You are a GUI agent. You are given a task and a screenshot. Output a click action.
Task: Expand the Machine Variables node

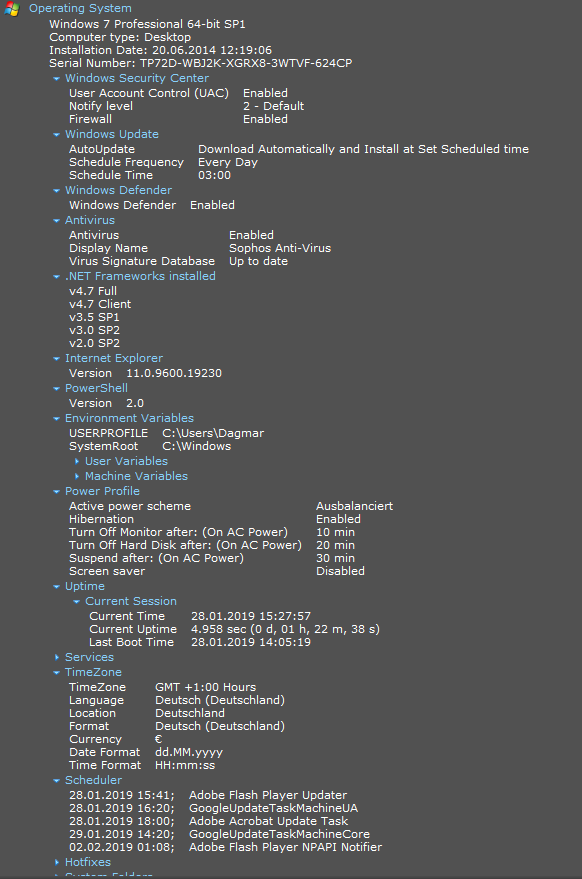tap(77, 476)
